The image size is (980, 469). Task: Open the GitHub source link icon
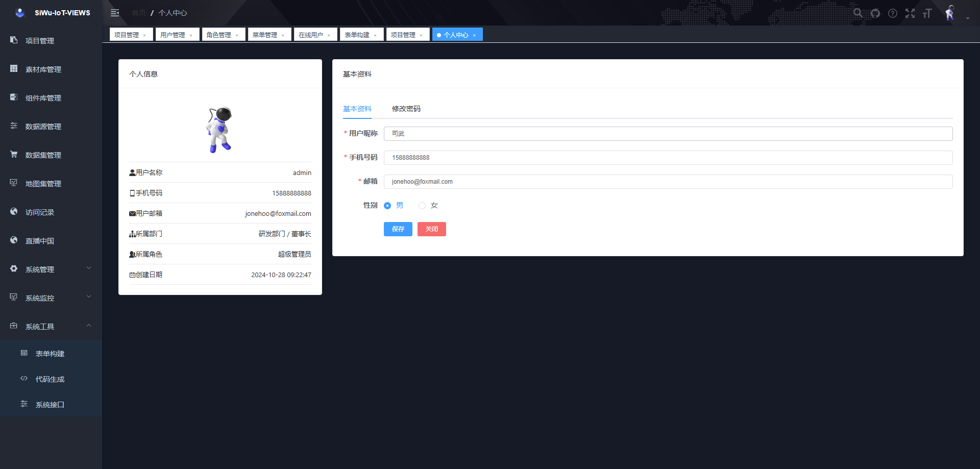(875, 13)
